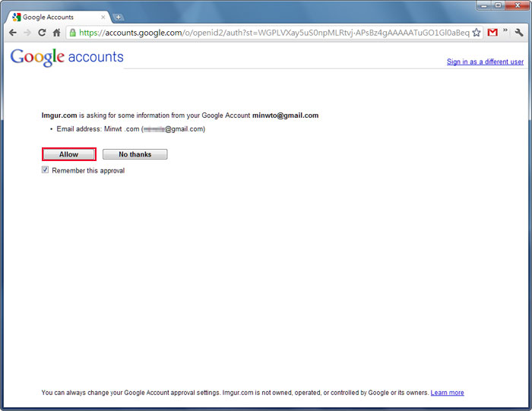Close the browser window
The width and height of the screenshot is (532, 411).
[518, 5]
